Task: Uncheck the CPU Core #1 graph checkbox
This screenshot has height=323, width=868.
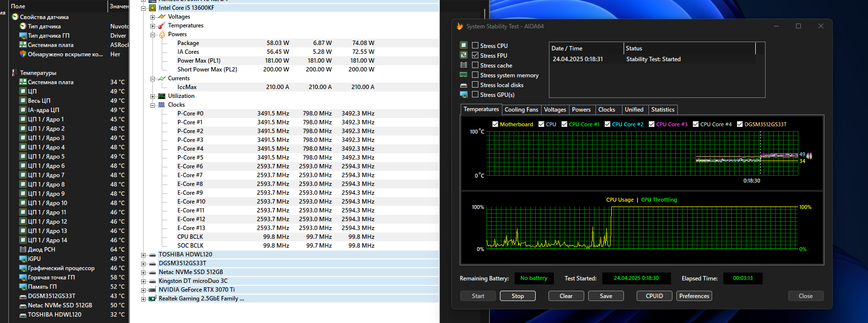Action: pyautogui.click(x=564, y=124)
